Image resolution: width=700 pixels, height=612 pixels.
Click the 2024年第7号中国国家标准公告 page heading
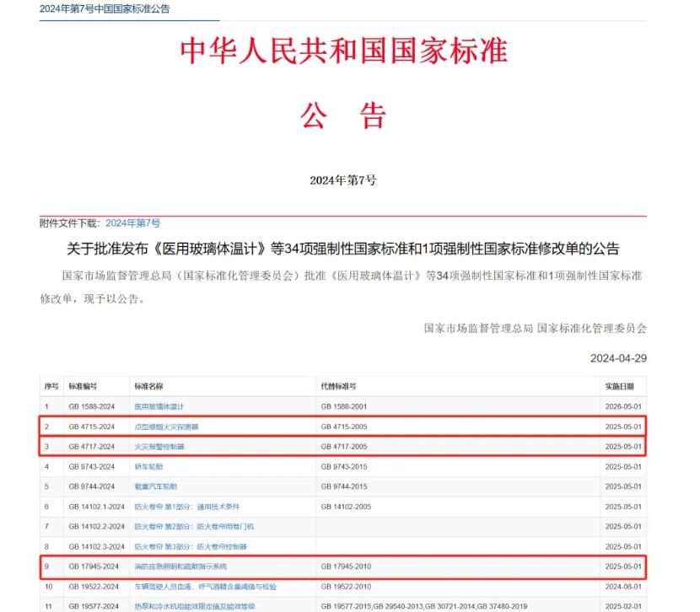tap(104, 8)
